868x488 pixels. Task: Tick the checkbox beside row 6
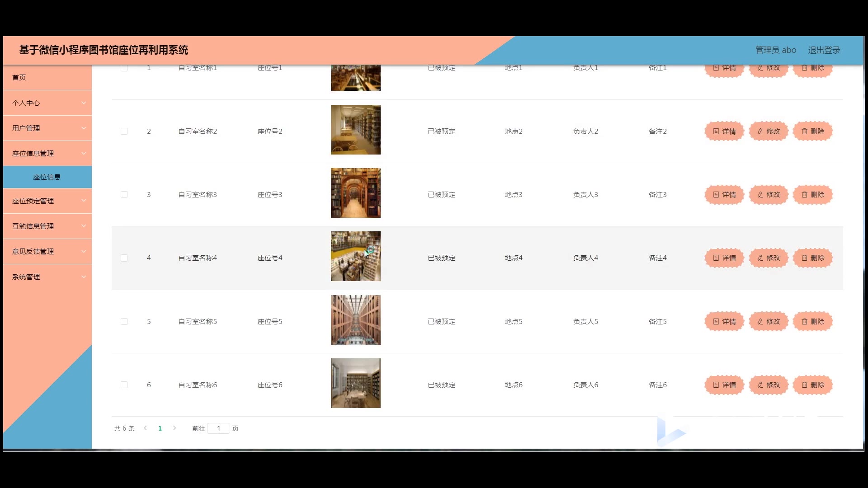tap(124, 385)
